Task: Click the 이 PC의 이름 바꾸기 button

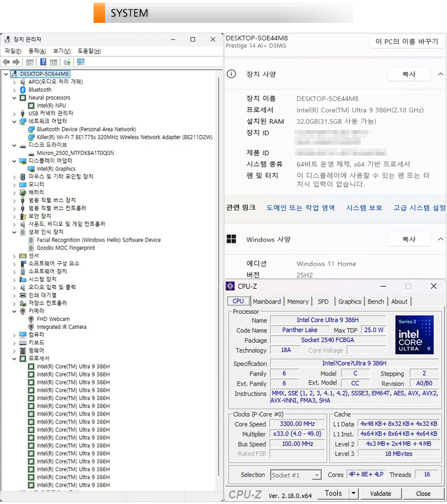Action: [x=406, y=42]
